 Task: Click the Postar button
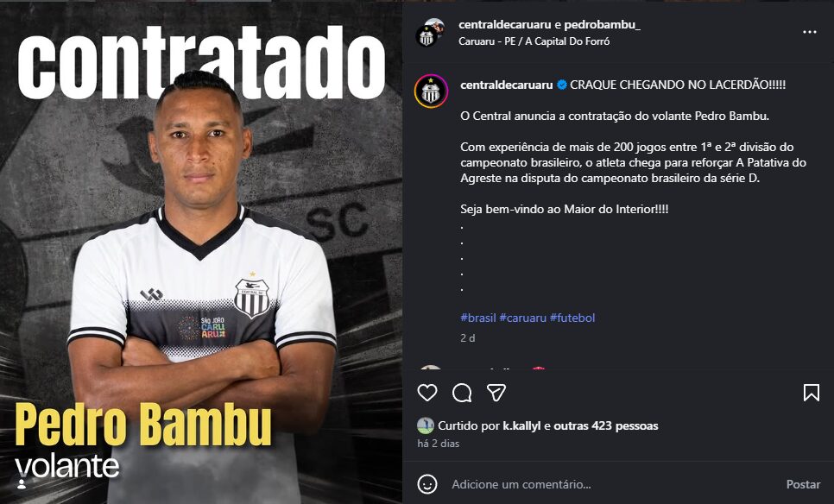[x=803, y=484]
